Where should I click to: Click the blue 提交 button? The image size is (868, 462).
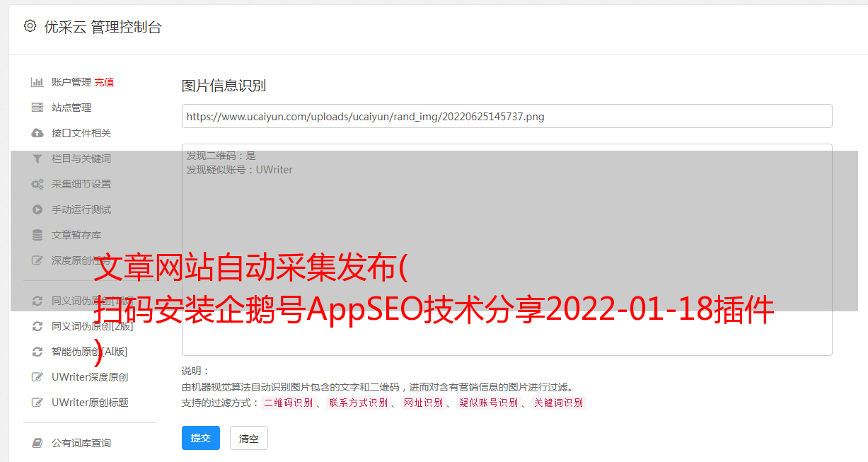coord(201,438)
